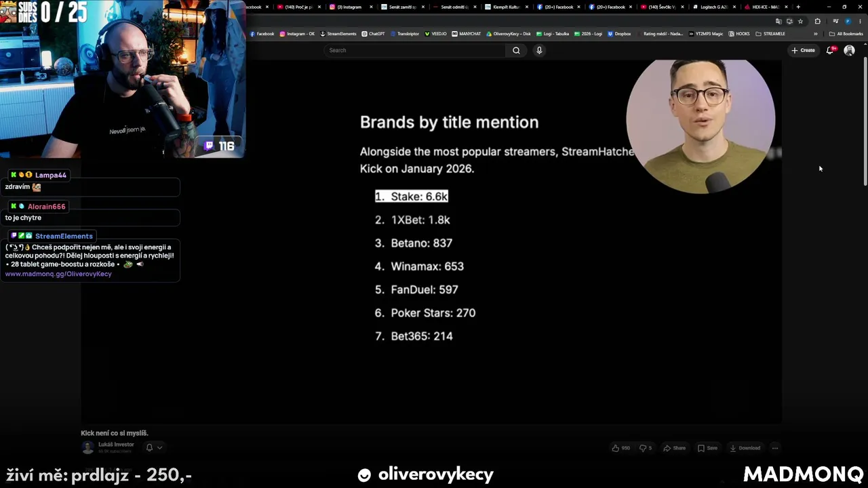Click the video title "Kick není co si myslíš."
868x488 pixels.
115,433
